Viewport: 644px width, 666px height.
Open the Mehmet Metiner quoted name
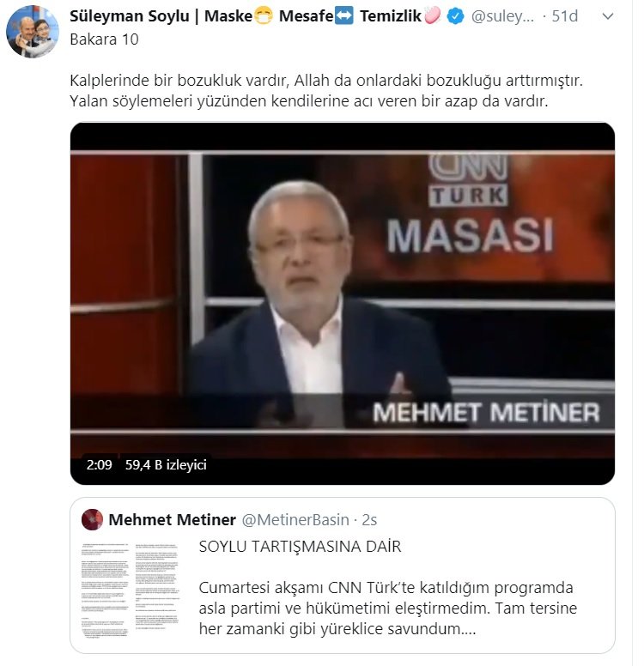pos(172,519)
